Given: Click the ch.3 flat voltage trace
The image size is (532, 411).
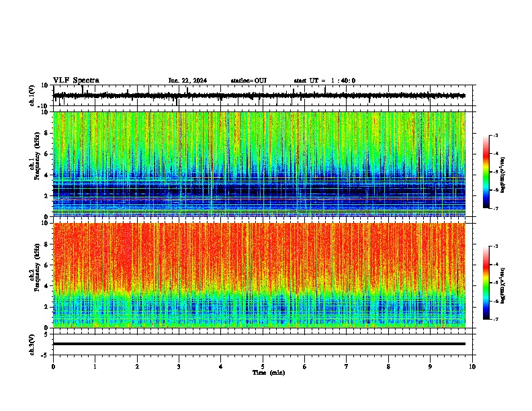Looking at the screenshot, I should (259, 344).
